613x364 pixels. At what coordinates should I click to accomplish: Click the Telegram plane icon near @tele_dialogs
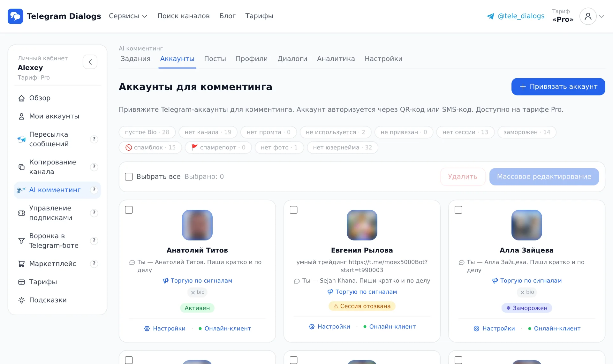pos(490,16)
